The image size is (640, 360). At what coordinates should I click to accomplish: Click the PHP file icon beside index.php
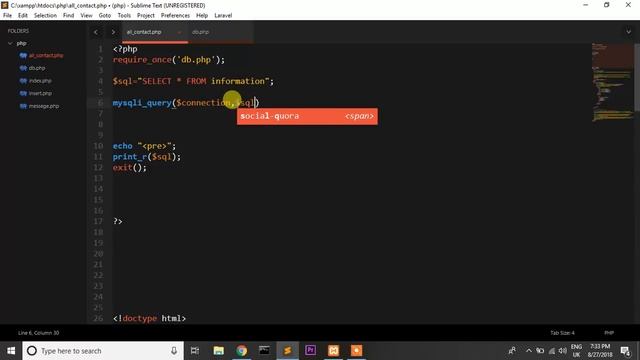tap(23, 81)
